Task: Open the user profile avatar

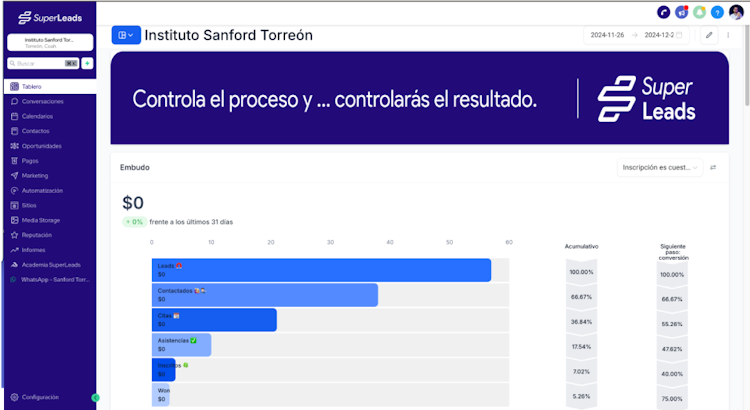Action: [736, 12]
